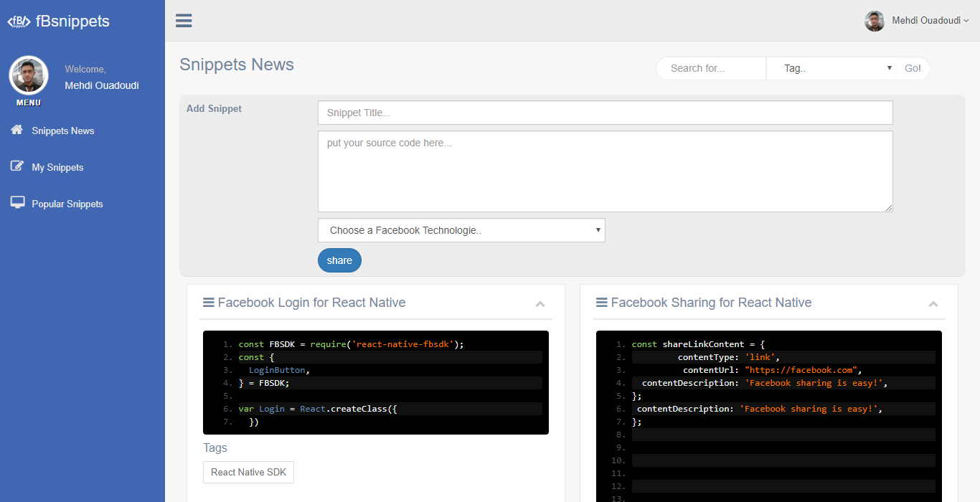The image size is (980, 502).
Task: Click the home icon beside Snippets News
Action: [x=17, y=130]
